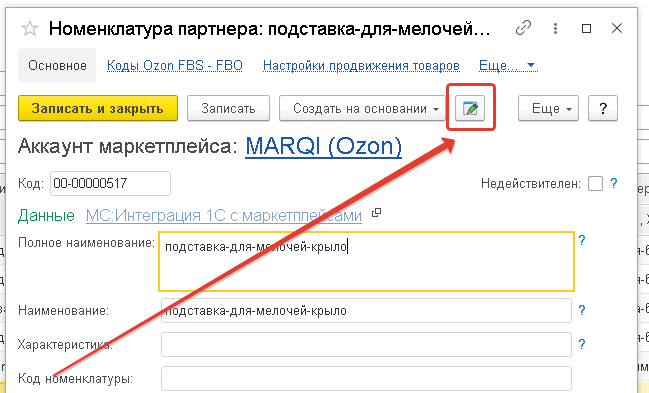Click into the Наименование field
Image resolution: width=649 pixels, height=393 pixels.
click(x=366, y=311)
